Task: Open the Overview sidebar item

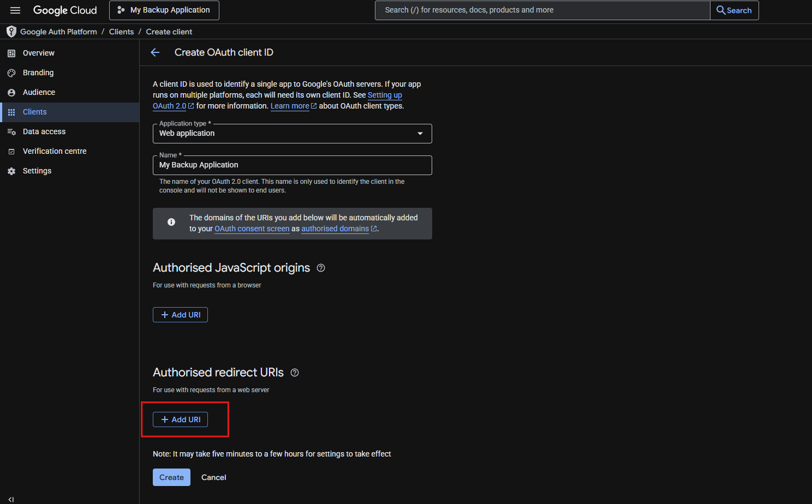Action: coord(70,53)
